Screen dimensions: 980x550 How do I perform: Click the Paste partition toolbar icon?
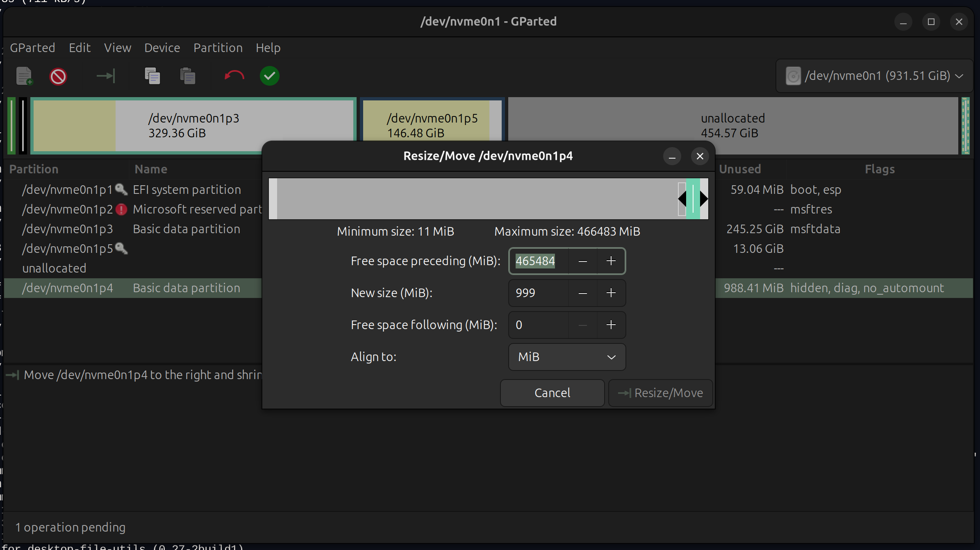(x=188, y=76)
